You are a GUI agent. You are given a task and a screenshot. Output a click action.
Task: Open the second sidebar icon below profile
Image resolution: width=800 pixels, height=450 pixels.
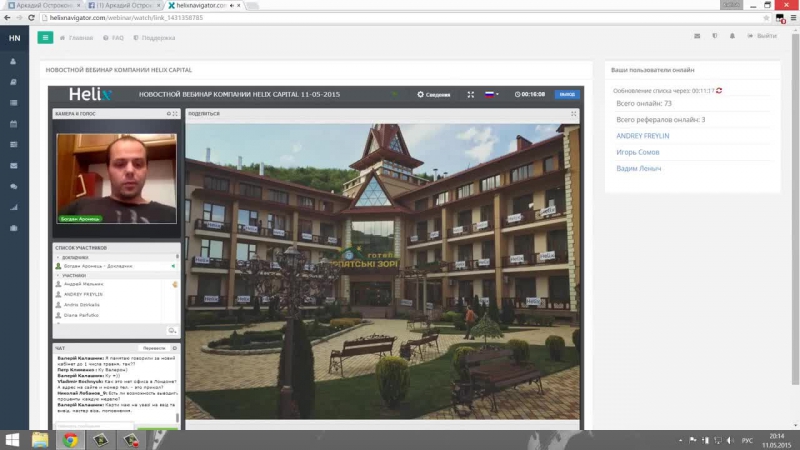point(14,82)
